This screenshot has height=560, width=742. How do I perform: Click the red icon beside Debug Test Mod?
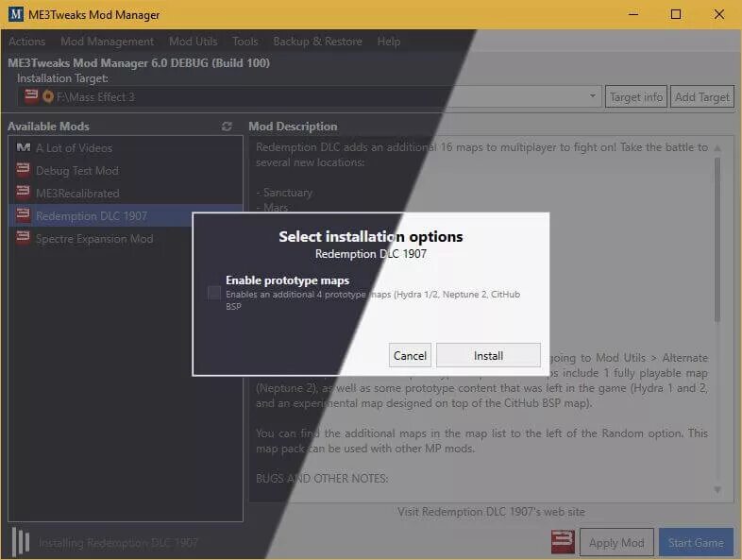[24, 169]
